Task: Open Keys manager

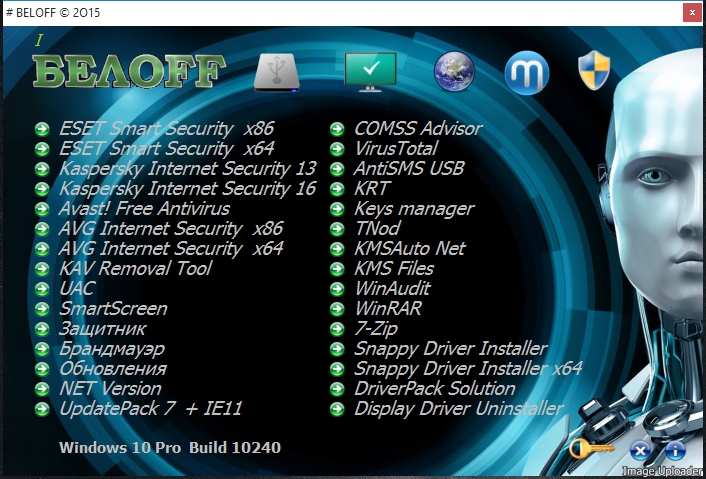Action: point(414,209)
